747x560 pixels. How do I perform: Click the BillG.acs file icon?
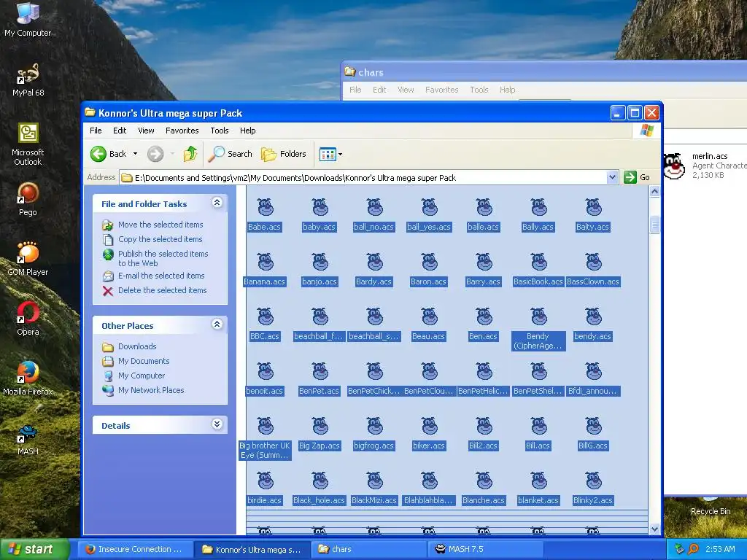[x=594, y=427]
